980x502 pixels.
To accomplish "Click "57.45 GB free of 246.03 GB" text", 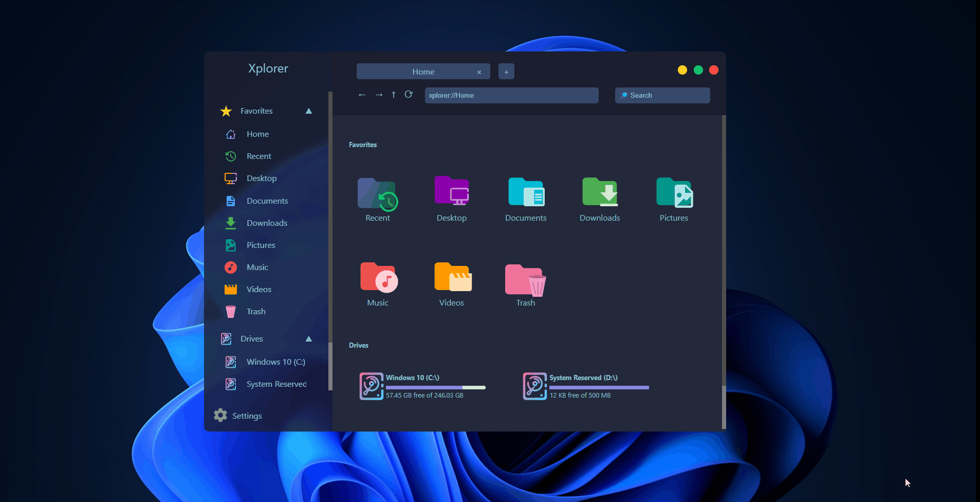I will [x=424, y=396].
